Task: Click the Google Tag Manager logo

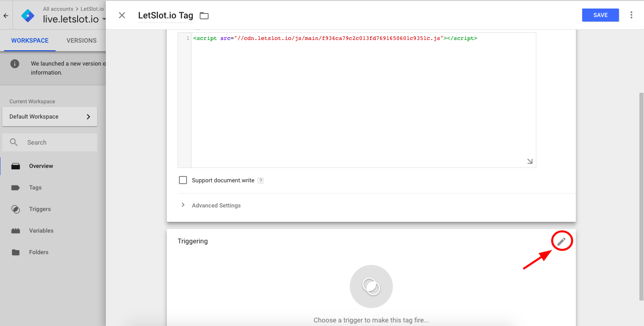Action: (28, 15)
